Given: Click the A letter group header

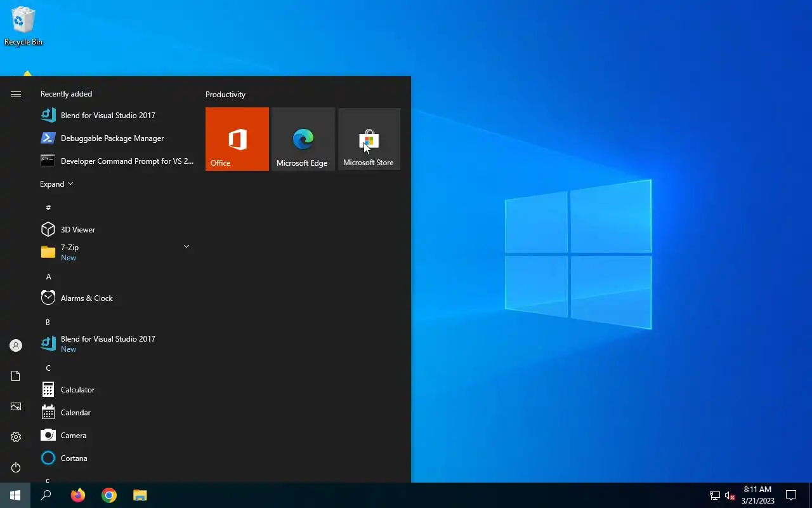Looking at the screenshot, I should (x=48, y=276).
